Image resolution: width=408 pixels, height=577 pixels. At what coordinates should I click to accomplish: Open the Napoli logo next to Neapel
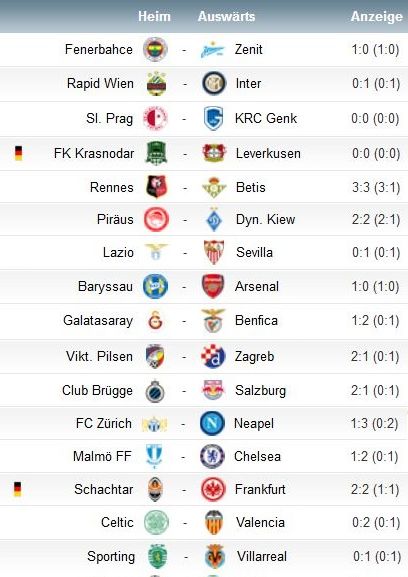point(212,423)
